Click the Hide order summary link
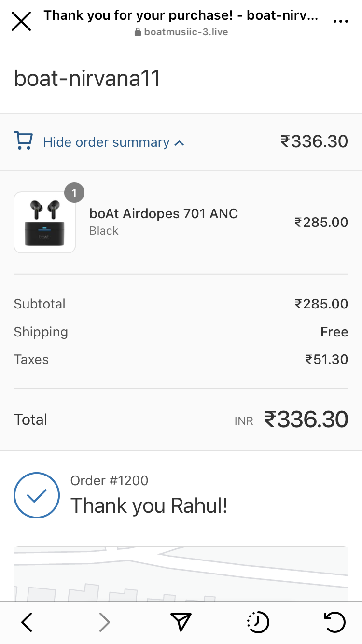This screenshot has width=362, height=644. pyautogui.click(x=106, y=142)
